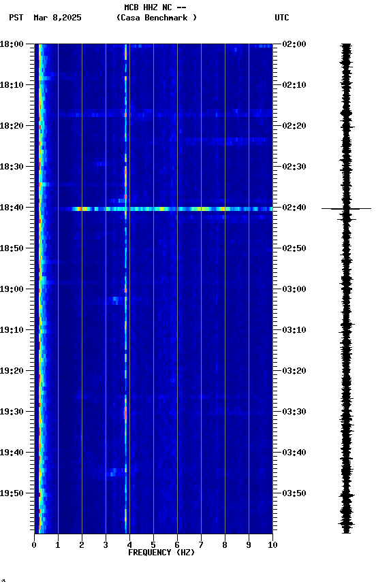Click the '02:50' UTC time label
Screen dimensions: 376x588
click(x=294, y=248)
